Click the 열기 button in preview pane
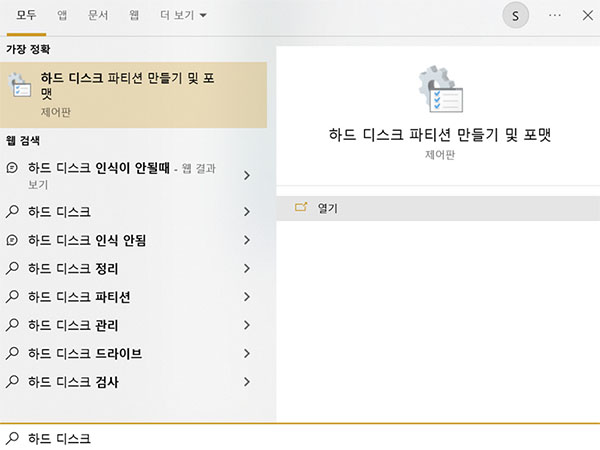The height and width of the screenshot is (450, 600). [438, 208]
